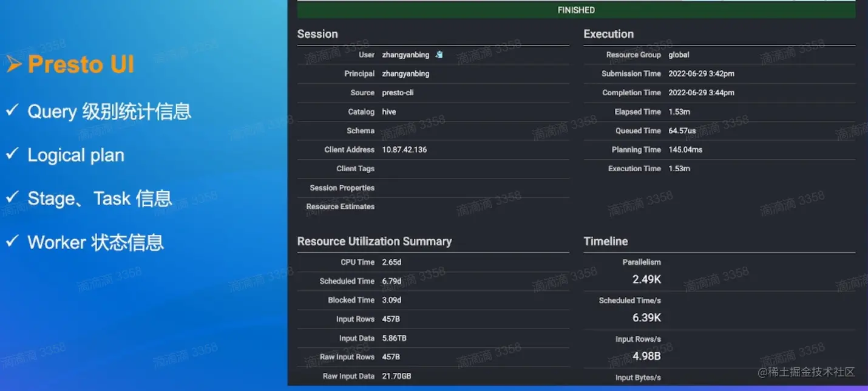Screen dimensions: 868x391
Task: Select the Source value presto-cli
Action: (398, 93)
